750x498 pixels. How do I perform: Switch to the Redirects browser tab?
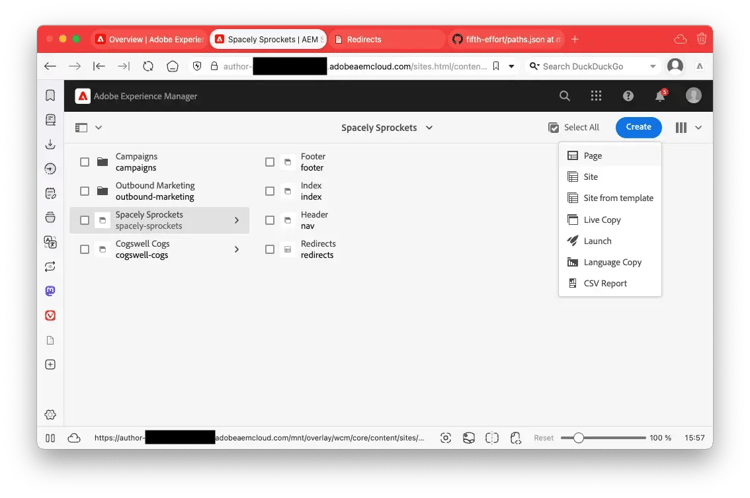pyautogui.click(x=386, y=39)
